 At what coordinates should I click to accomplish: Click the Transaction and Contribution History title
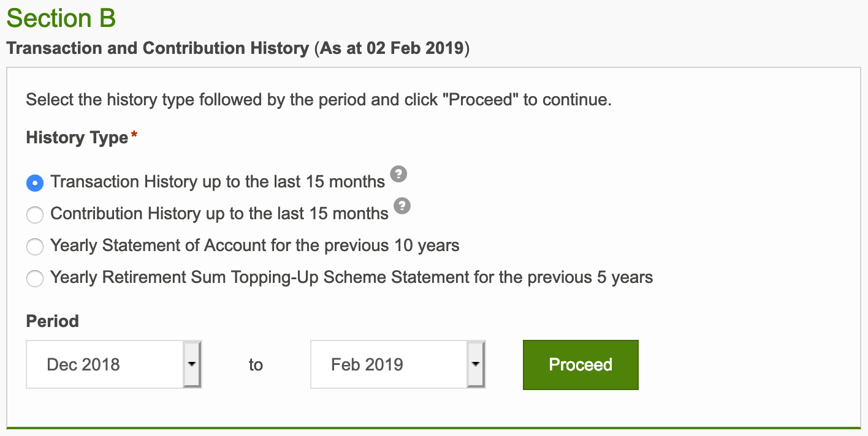[x=158, y=48]
